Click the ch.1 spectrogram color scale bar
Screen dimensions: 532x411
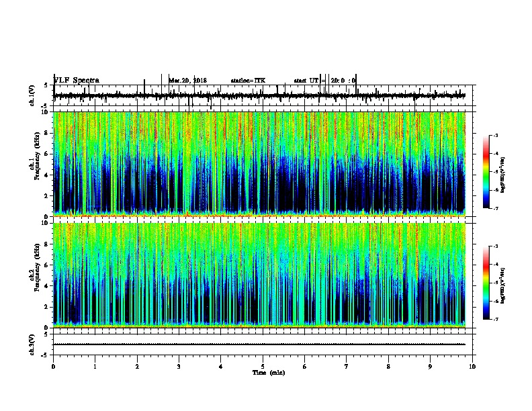coord(486,171)
